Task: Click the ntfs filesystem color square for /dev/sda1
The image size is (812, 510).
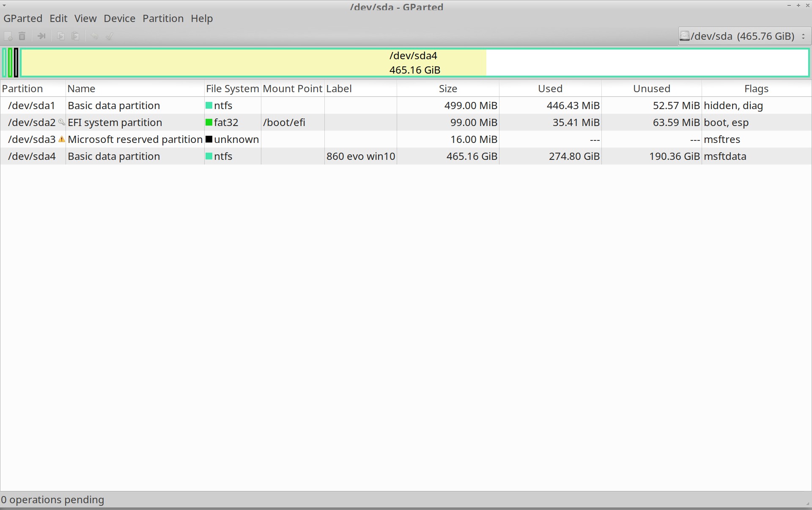Action: pos(209,105)
